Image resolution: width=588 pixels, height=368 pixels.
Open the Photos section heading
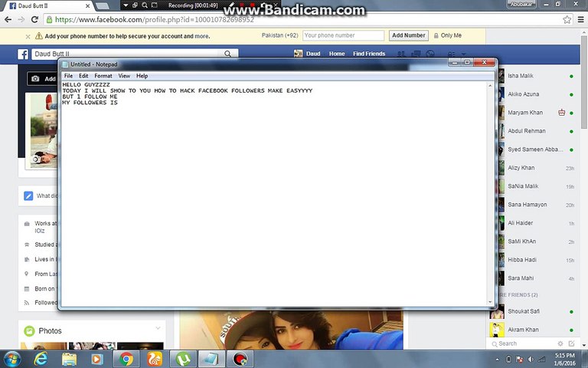click(51, 331)
